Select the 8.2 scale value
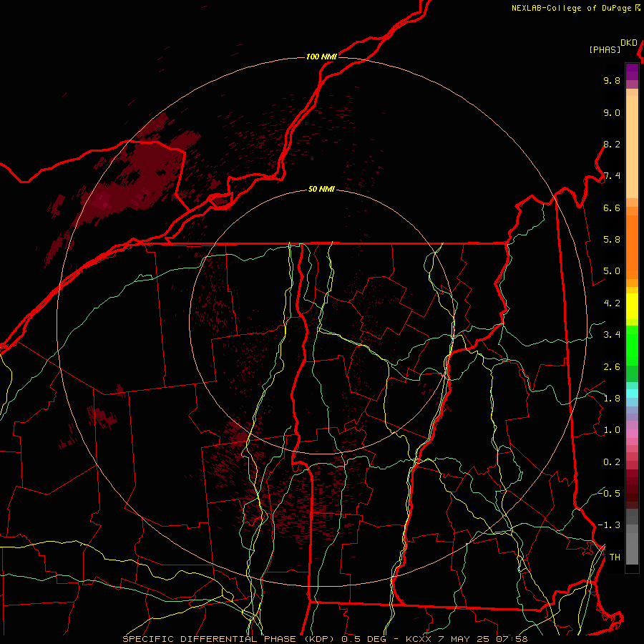This screenshot has width=644, height=644. (x=612, y=144)
